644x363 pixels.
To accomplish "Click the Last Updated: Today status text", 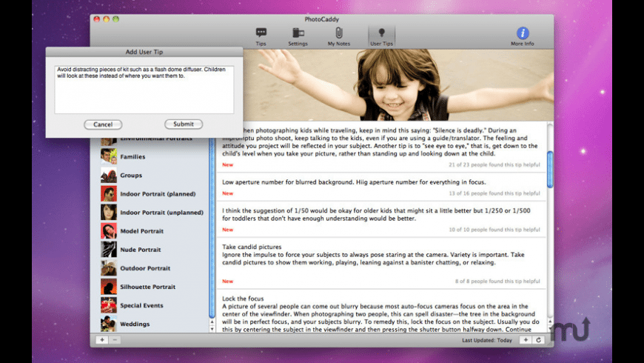I will 487,340.
